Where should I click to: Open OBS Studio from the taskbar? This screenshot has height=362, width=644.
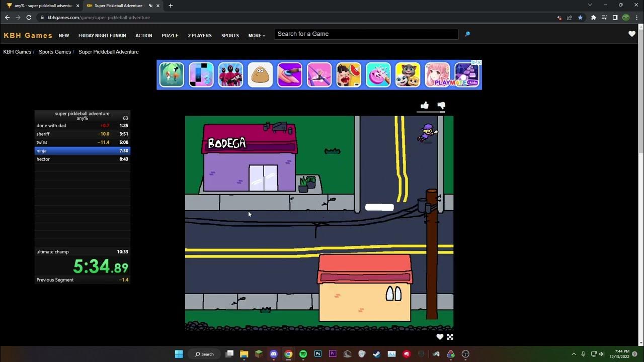465,354
